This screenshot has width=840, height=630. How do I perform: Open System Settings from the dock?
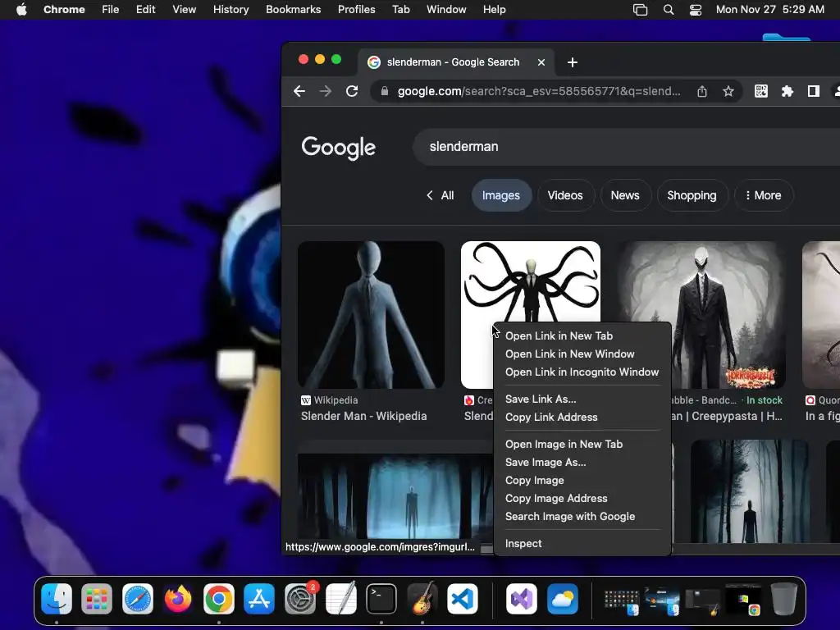click(x=300, y=598)
